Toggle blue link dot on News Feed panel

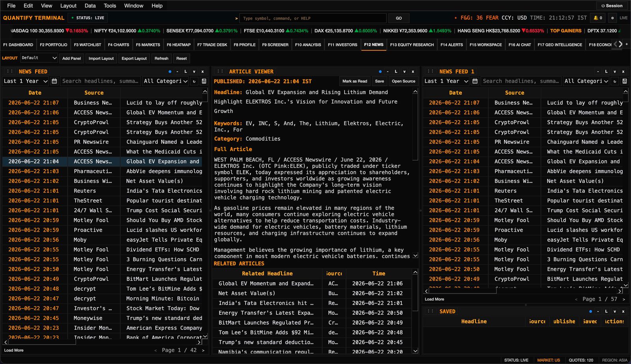(x=170, y=71)
